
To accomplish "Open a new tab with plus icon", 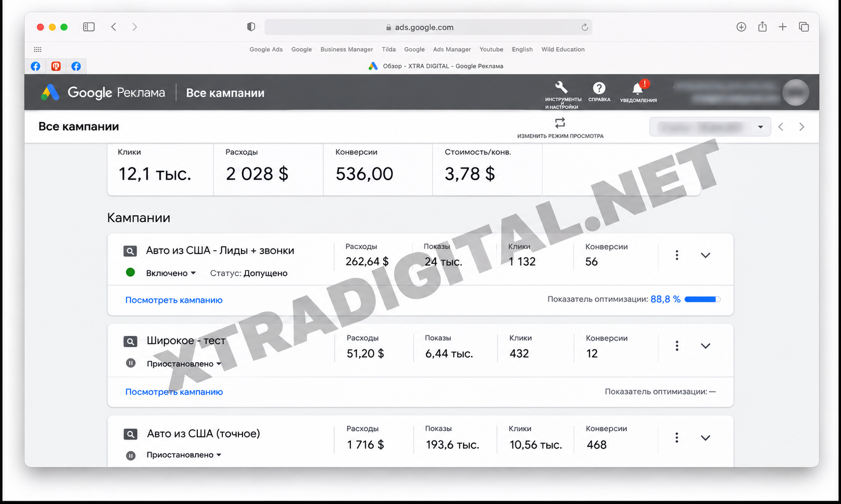I will click(782, 27).
